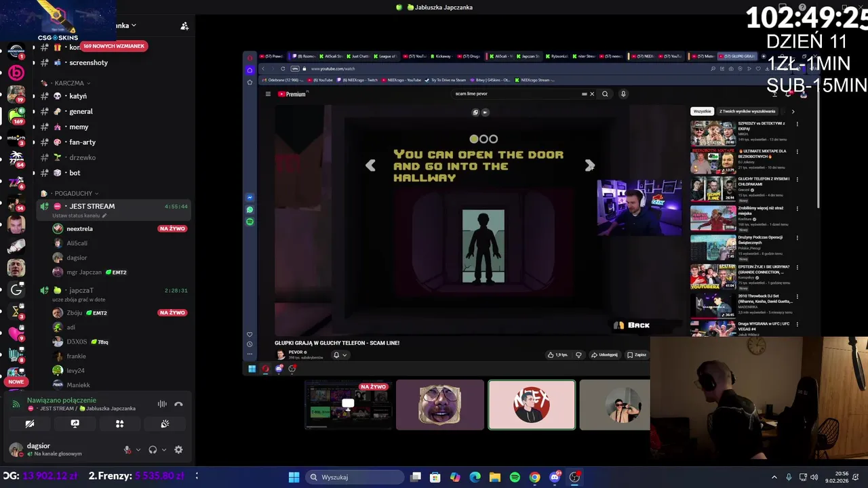Open audio output options chevron
Image resolution: width=868 pixels, height=488 pixels.
pyautogui.click(x=163, y=449)
